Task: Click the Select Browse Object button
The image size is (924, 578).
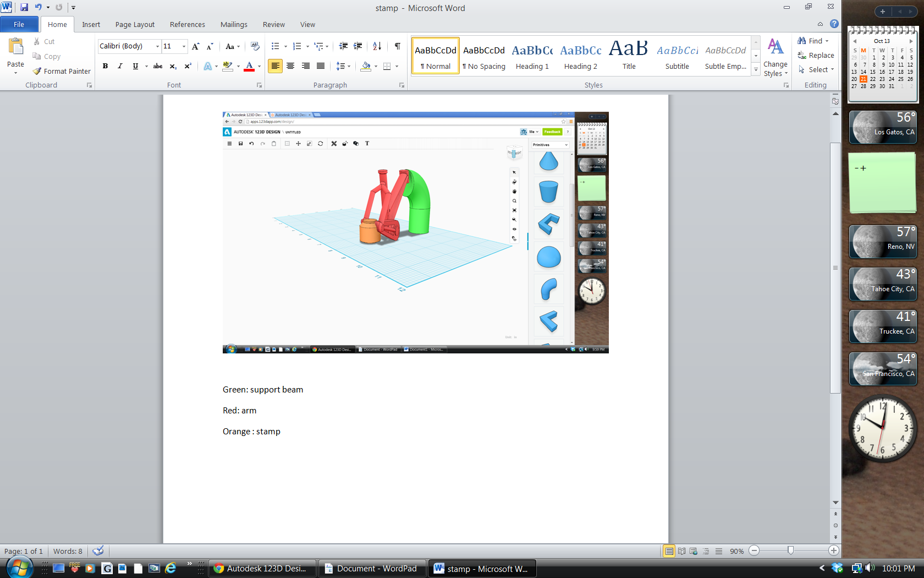Action: [x=835, y=525]
